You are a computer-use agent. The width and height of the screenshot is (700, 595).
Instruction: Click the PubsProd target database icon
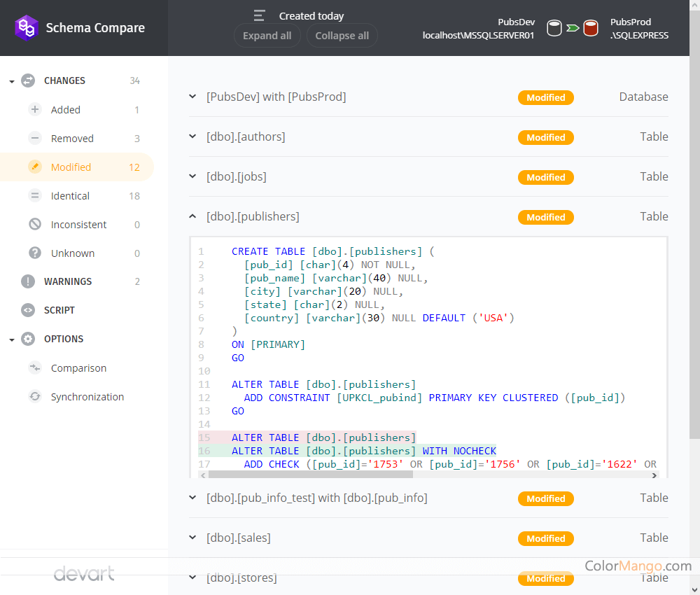click(591, 28)
